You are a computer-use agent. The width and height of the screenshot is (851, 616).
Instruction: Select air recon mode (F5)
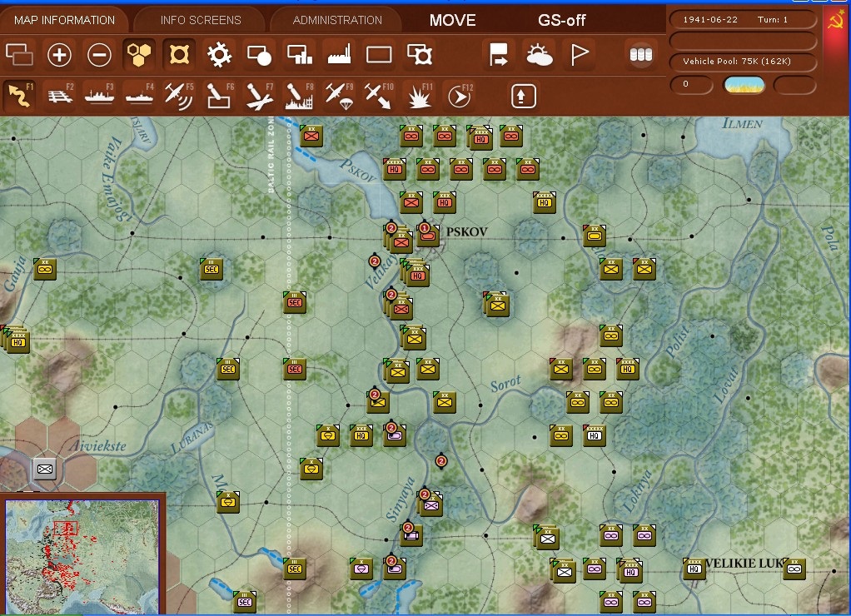(x=179, y=96)
